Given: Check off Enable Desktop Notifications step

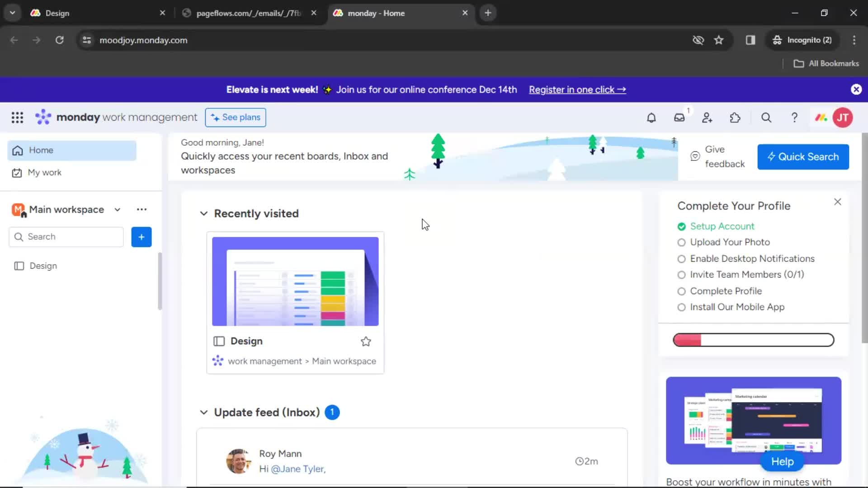Looking at the screenshot, I should coord(681,258).
